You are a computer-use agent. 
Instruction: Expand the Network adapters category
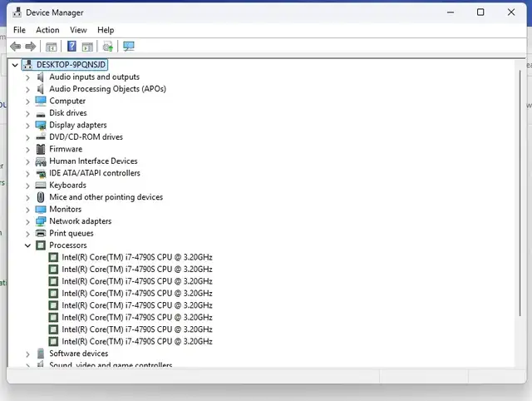tap(27, 222)
